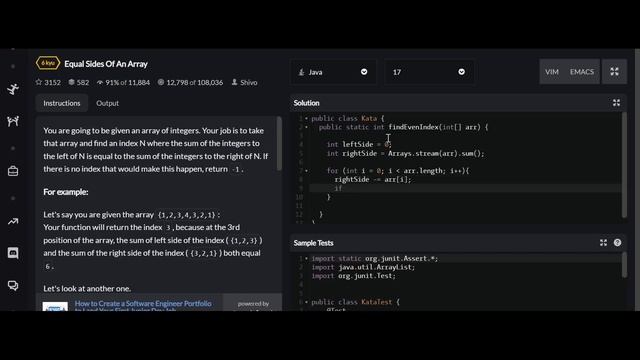640x360 pixels.
Task: Click the Java language icon
Action: coord(302,72)
